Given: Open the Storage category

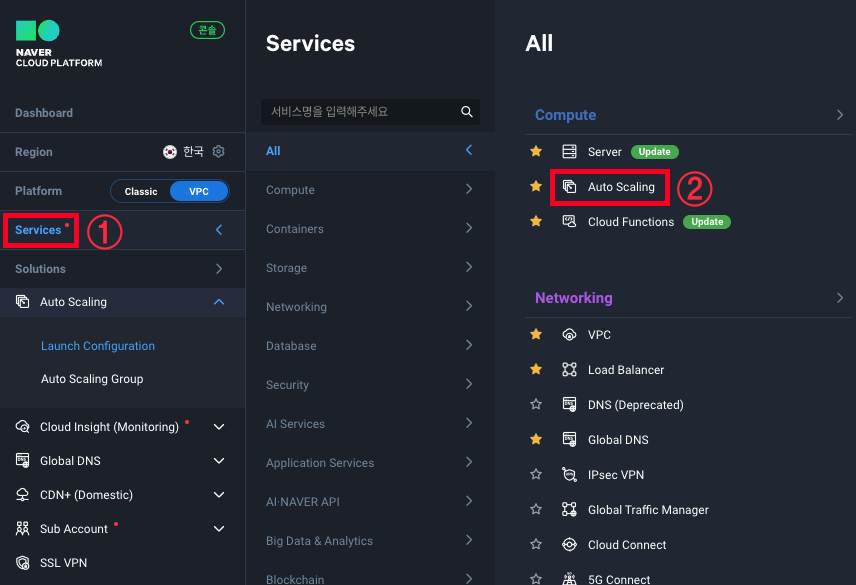Looking at the screenshot, I should [x=370, y=268].
